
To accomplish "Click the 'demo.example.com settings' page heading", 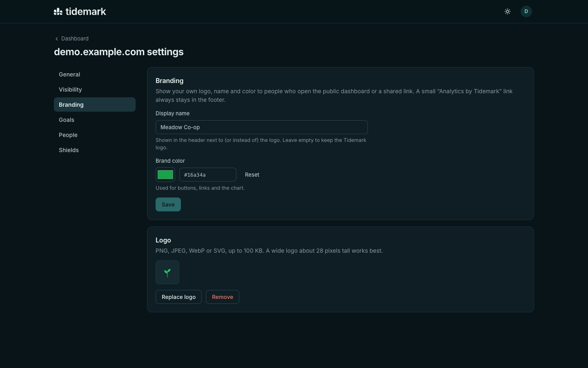I will (x=119, y=52).
